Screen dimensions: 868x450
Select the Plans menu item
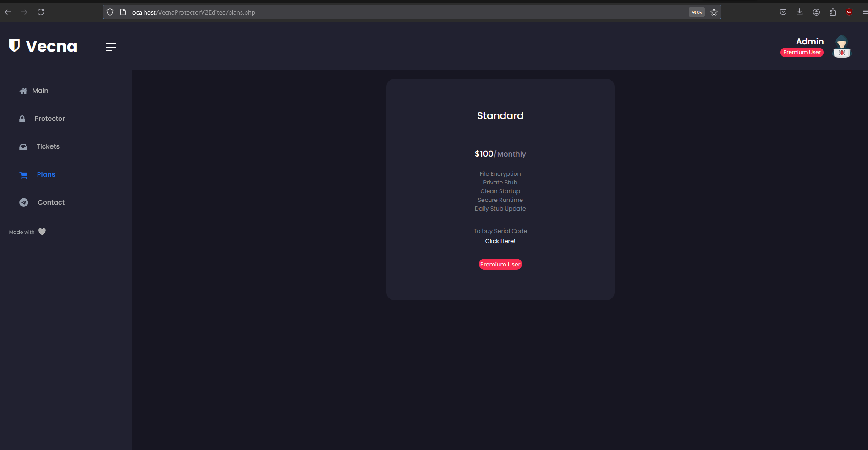click(x=46, y=174)
